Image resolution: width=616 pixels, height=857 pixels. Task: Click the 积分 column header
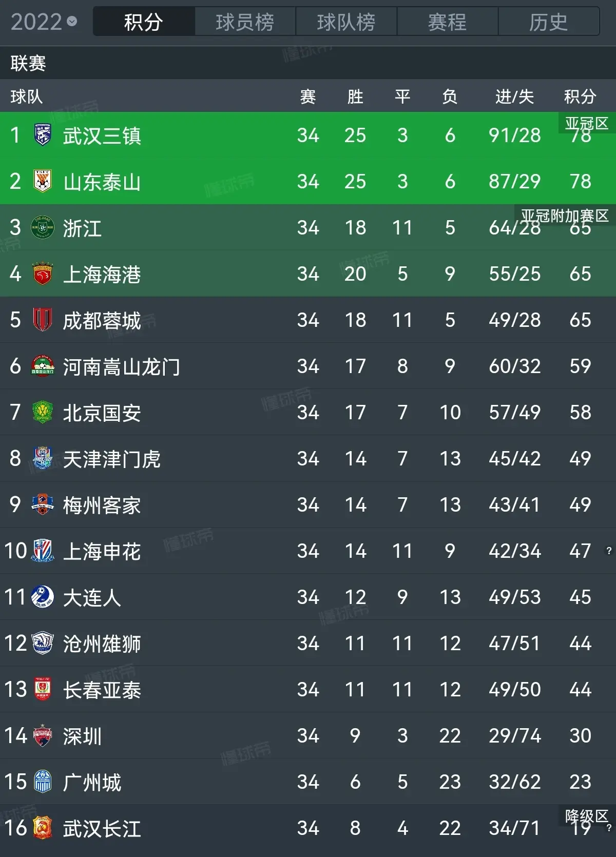[580, 96]
